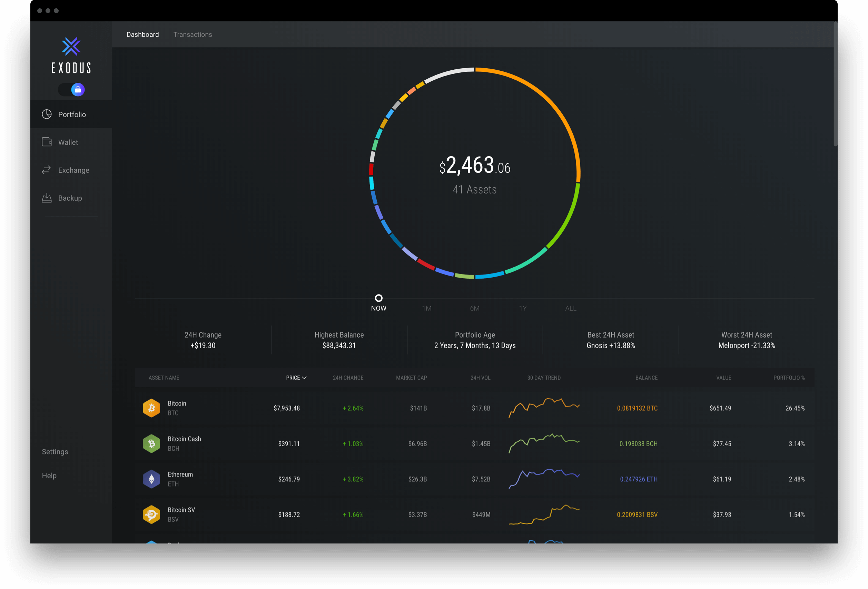Click the Portfolio sidebar icon

pos(47,114)
